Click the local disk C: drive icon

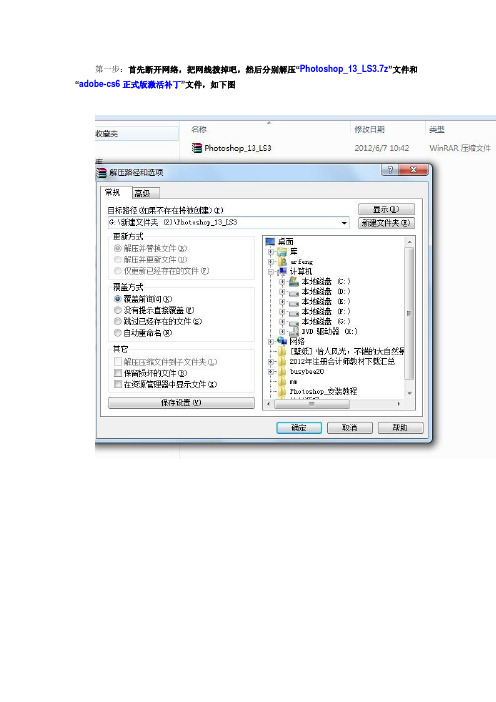point(294,281)
